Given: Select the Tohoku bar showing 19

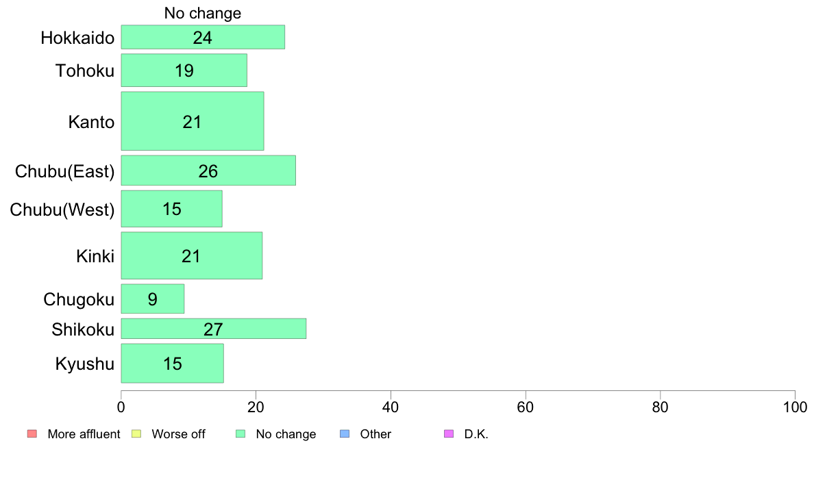Looking at the screenshot, I should click(x=184, y=70).
